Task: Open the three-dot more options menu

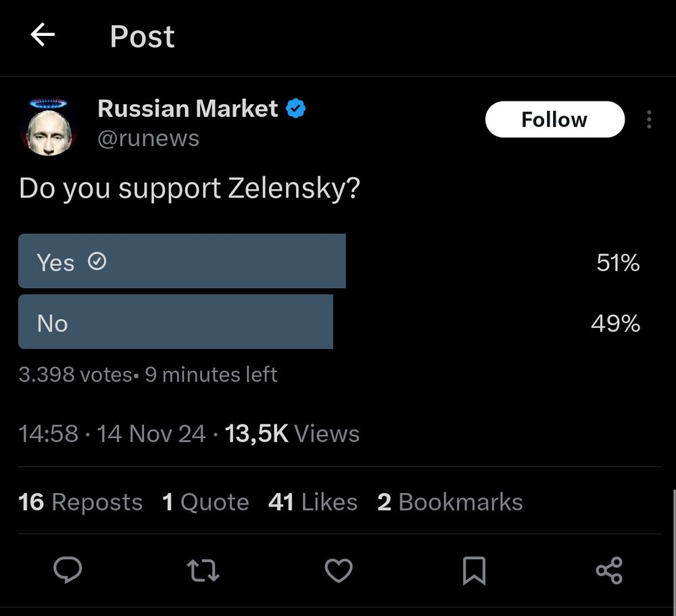Action: 649,120
